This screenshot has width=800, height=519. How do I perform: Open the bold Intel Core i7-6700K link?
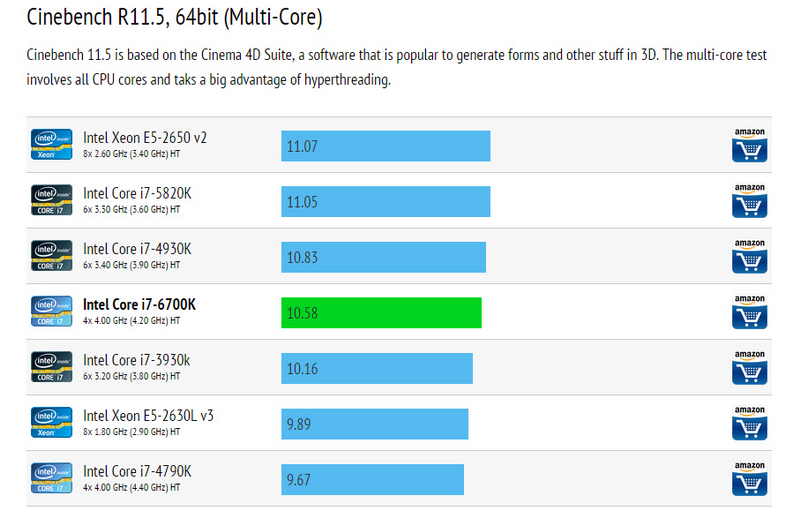(139, 304)
